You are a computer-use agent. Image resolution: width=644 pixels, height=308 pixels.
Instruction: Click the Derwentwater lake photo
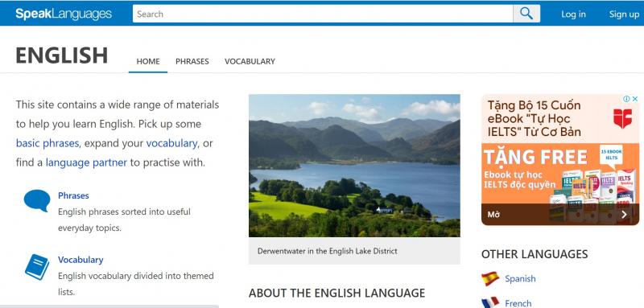(x=354, y=166)
